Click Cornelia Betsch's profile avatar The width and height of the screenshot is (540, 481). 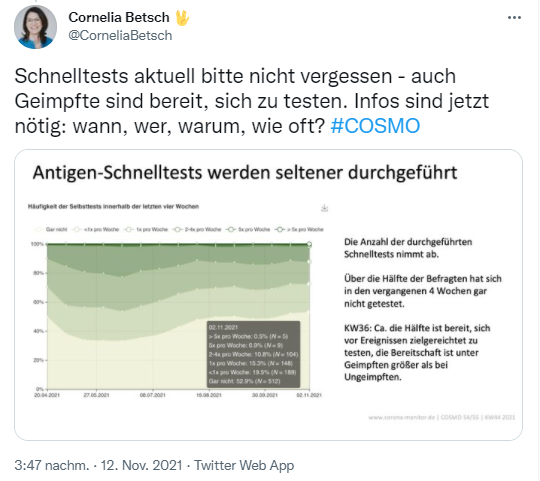[35, 27]
